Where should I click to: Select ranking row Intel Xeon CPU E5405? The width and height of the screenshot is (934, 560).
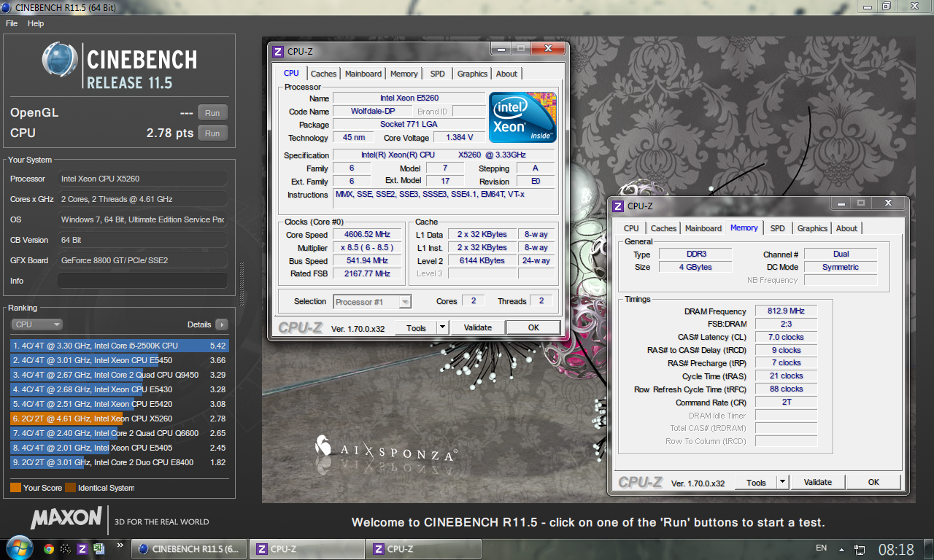(x=120, y=448)
